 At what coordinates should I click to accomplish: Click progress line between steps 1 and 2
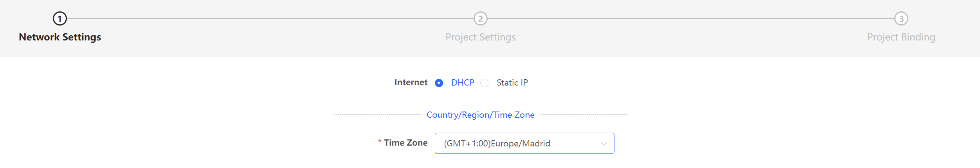(270, 18)
